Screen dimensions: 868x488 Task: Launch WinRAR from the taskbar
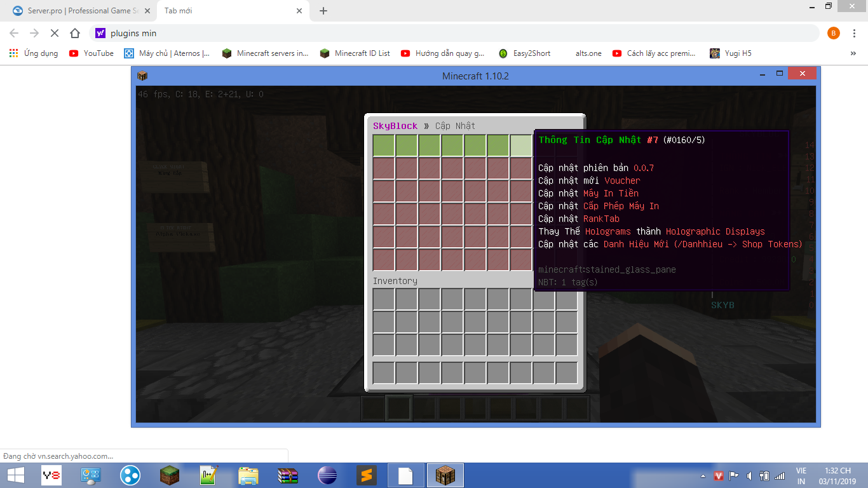click(288, 475)
